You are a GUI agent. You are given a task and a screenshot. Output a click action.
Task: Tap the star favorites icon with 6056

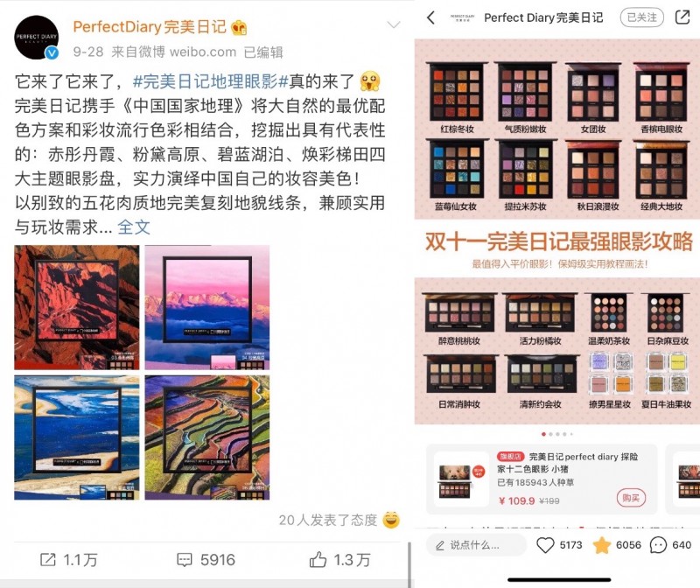(601, 545)
